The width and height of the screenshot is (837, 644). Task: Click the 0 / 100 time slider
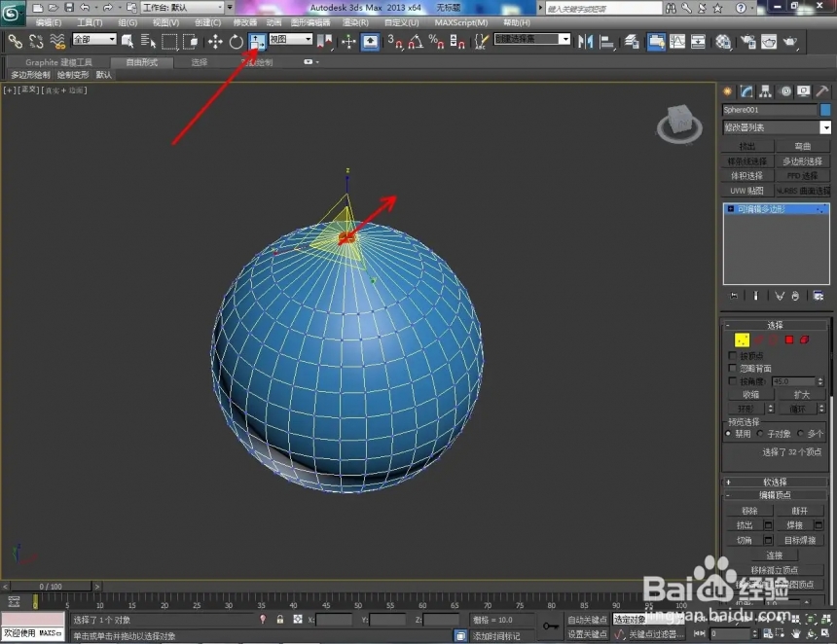tap(51, 587)
